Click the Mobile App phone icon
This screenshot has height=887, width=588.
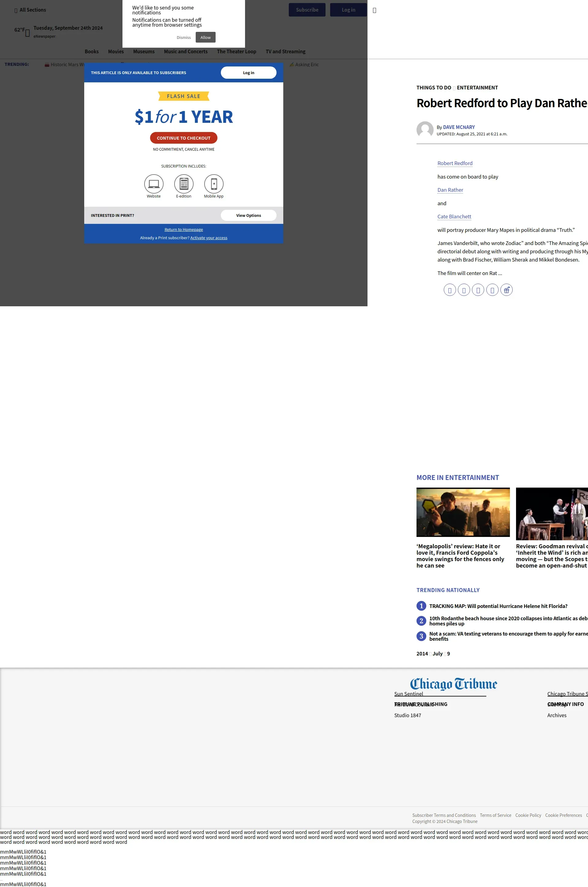tap(214, 184)
